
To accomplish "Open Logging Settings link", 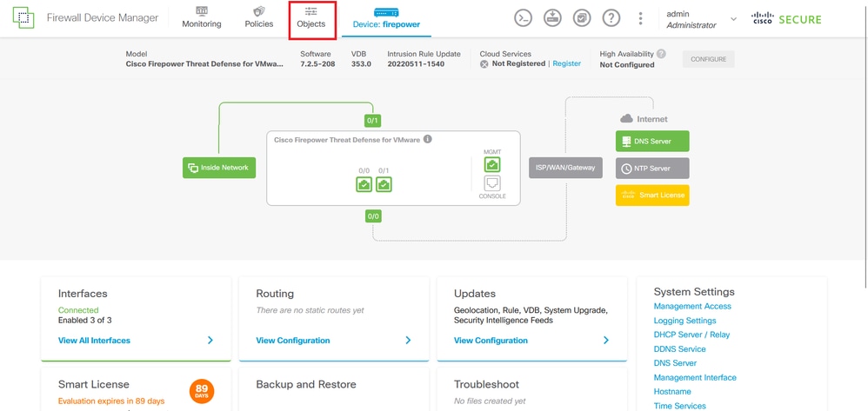I will point(684,321).
